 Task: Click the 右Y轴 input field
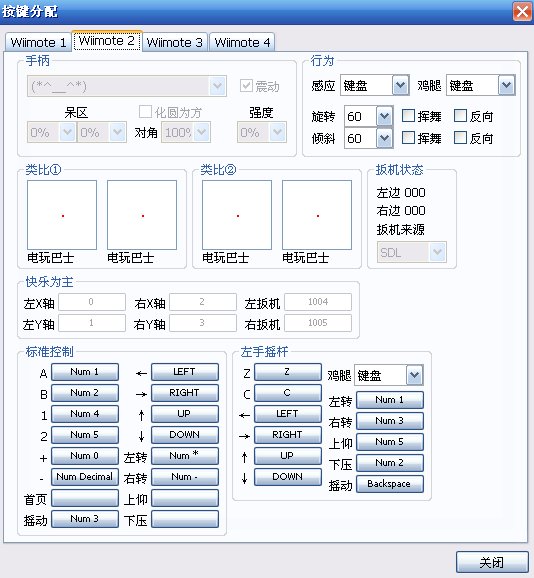tap(203, 323)
